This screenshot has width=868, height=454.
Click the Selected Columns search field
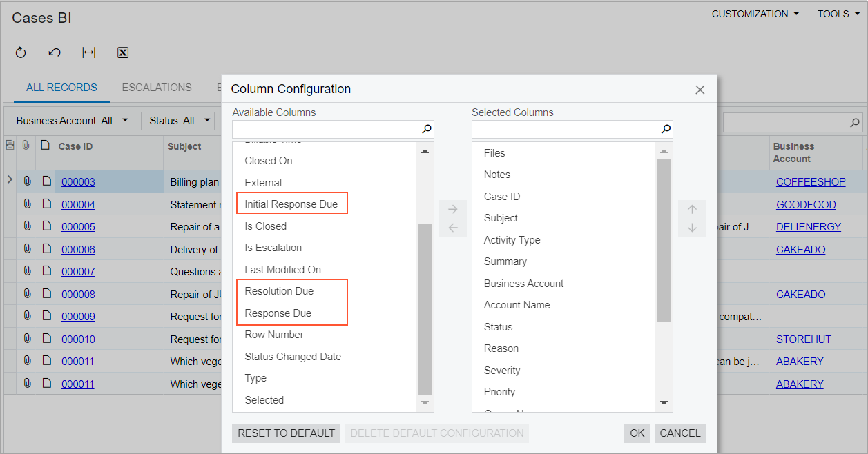point(566,129)
